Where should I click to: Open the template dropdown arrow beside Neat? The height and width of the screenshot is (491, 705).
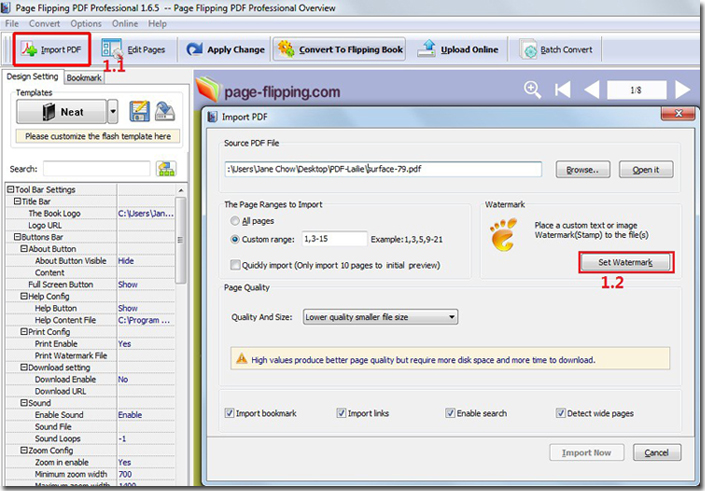click(113, 112)
